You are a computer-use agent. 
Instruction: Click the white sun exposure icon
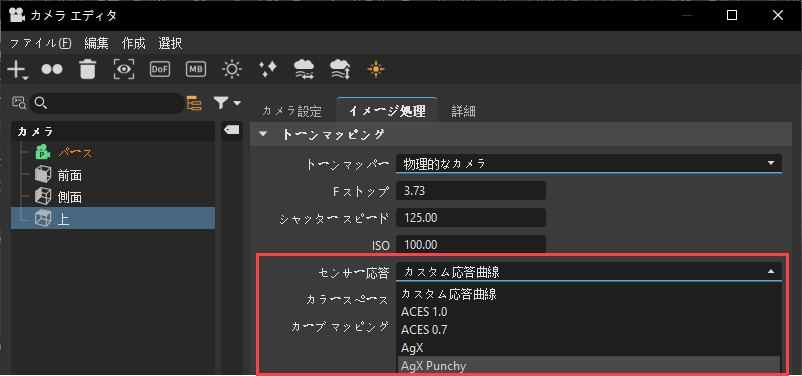coord(232,69)
